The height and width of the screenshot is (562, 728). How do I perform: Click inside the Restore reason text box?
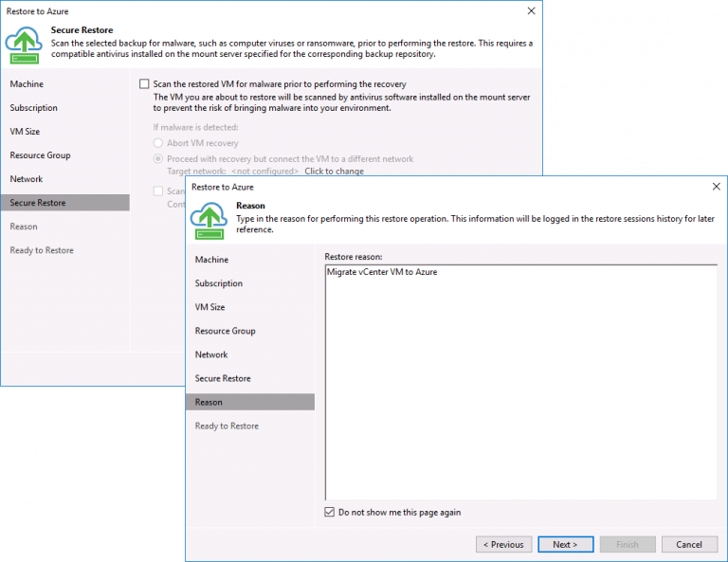pos(521,382)
